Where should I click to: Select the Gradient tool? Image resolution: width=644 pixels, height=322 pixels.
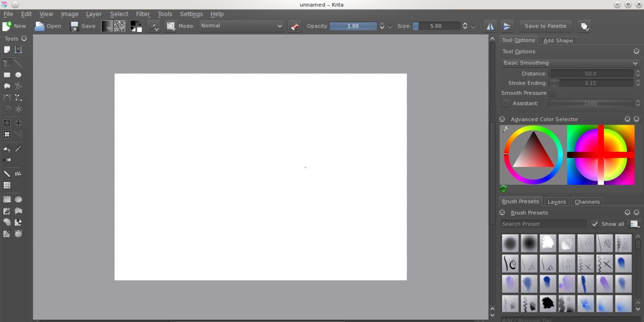(7, 160)
